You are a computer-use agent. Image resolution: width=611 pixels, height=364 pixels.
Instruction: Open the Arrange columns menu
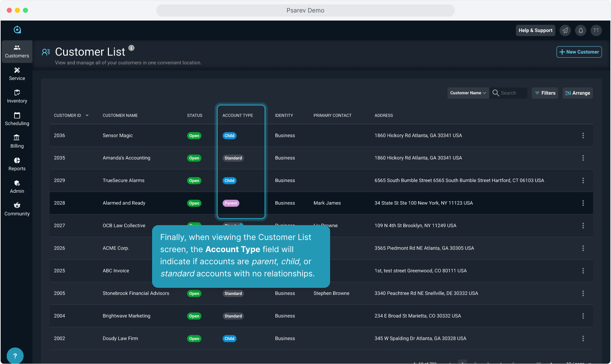pos(577,93)
